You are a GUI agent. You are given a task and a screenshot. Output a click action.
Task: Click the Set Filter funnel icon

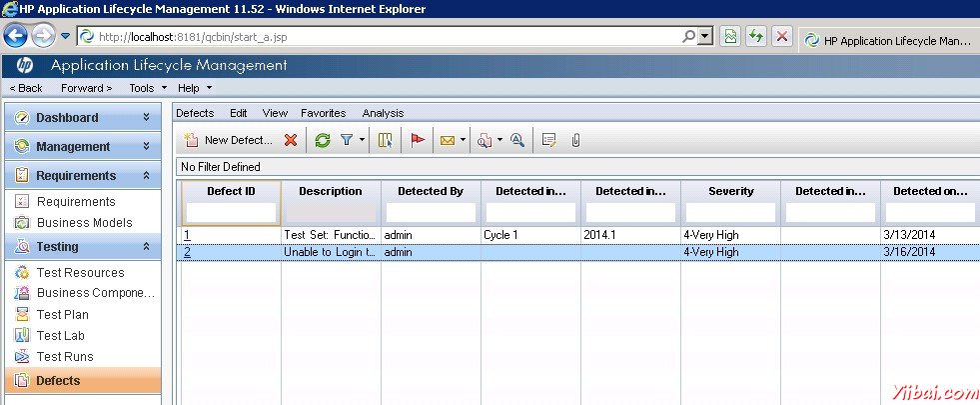[x=346, y=140]
